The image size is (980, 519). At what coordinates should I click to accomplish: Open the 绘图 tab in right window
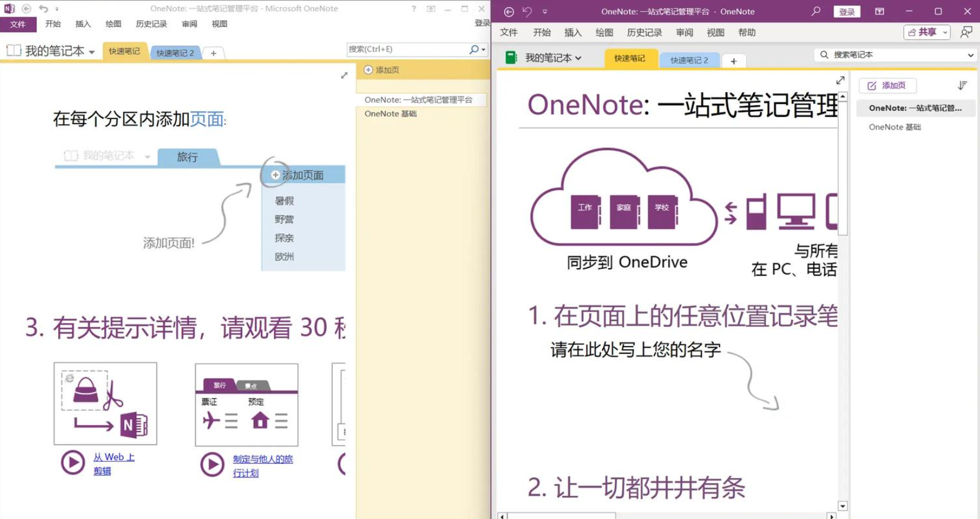tap(604, 32)
